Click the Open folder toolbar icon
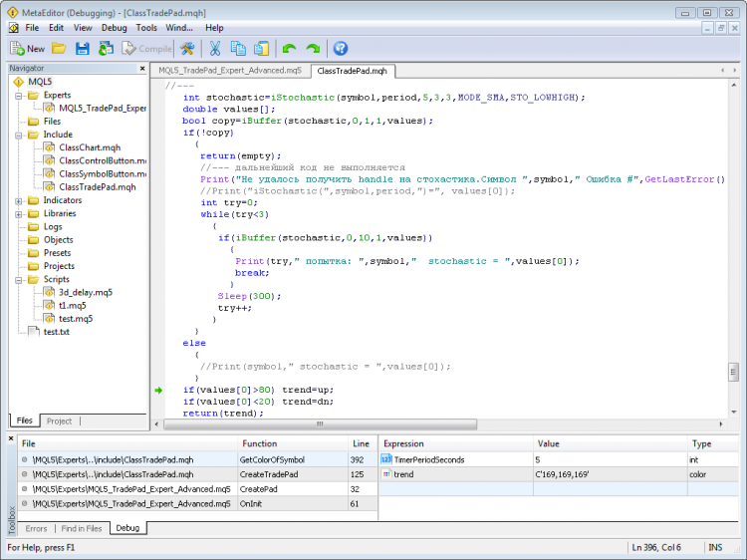Screen dimensions: 747x560 pyautogui.click(x=59, y=48)
